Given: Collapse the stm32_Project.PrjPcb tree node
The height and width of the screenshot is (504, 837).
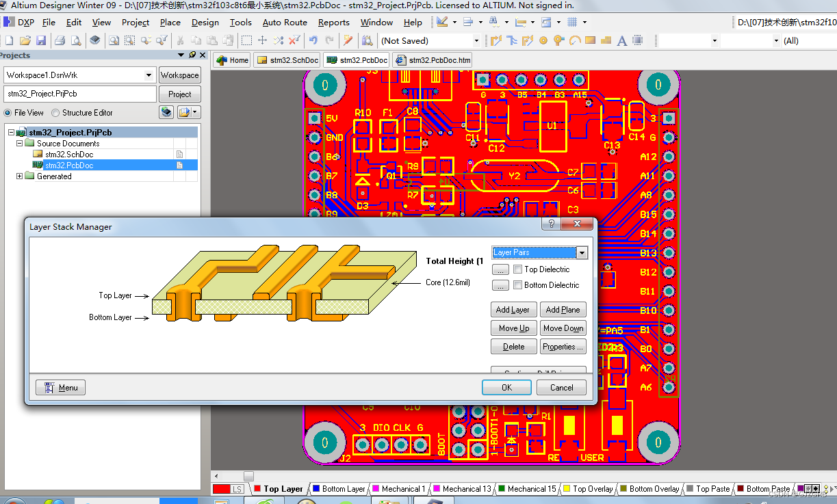Looking at the screenshot, I should (x=11, y=133).
